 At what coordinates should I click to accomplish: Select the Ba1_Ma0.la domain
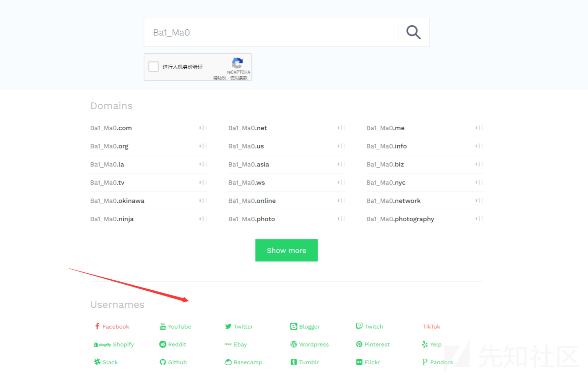pyautogui.click(x=107, y=164)
